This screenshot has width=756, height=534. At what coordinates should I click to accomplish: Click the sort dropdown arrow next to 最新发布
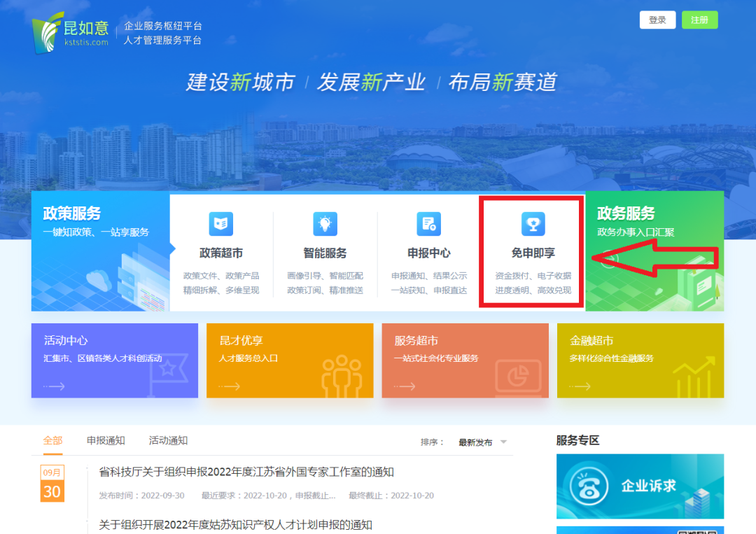[x=503, y=442]
